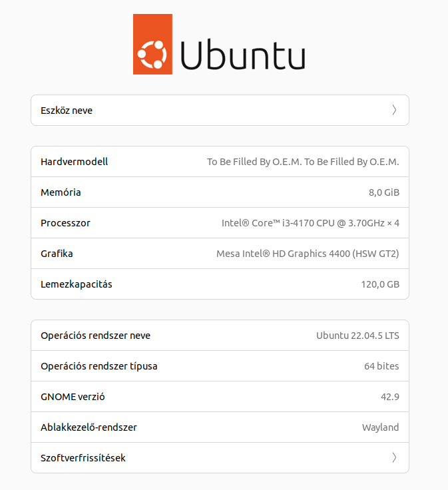This screenshot has height=490, width=448.
Task: Select the Grafika row label
Action: click(57, 254)
